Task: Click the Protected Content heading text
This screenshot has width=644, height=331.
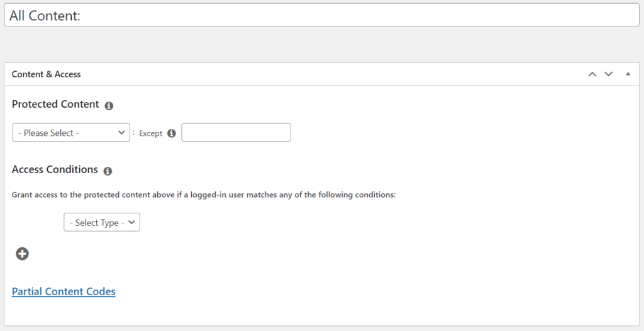Action: [55, 104]
